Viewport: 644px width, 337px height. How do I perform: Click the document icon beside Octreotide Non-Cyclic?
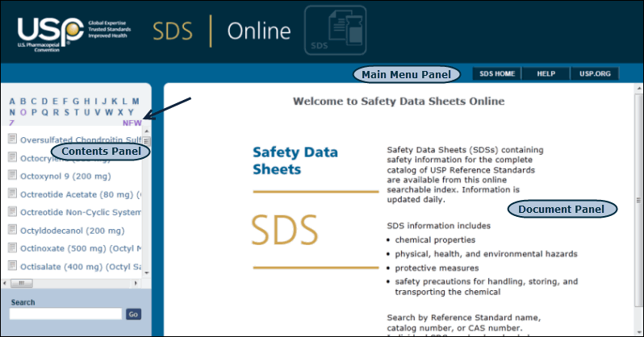(x=12, y=211)
